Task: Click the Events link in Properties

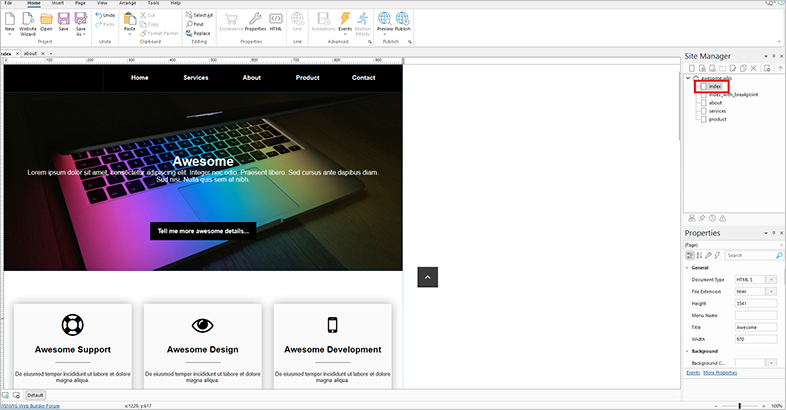Action: coord(693,373)
